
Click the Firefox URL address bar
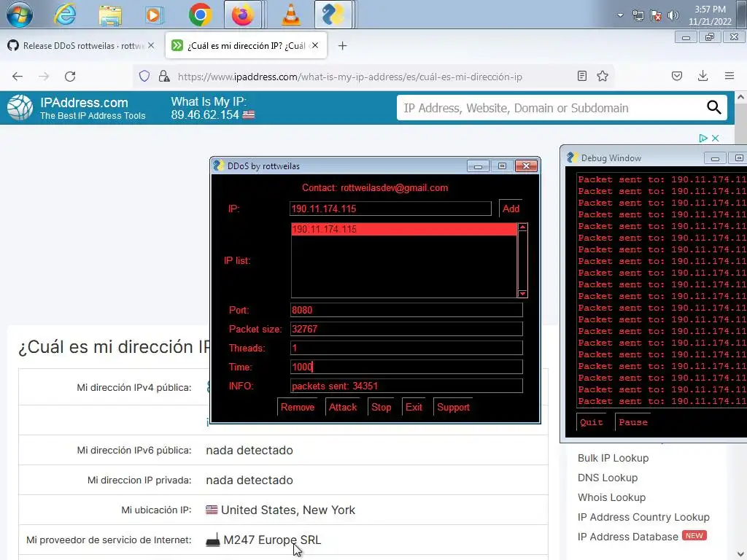click(x=374, y=77)
